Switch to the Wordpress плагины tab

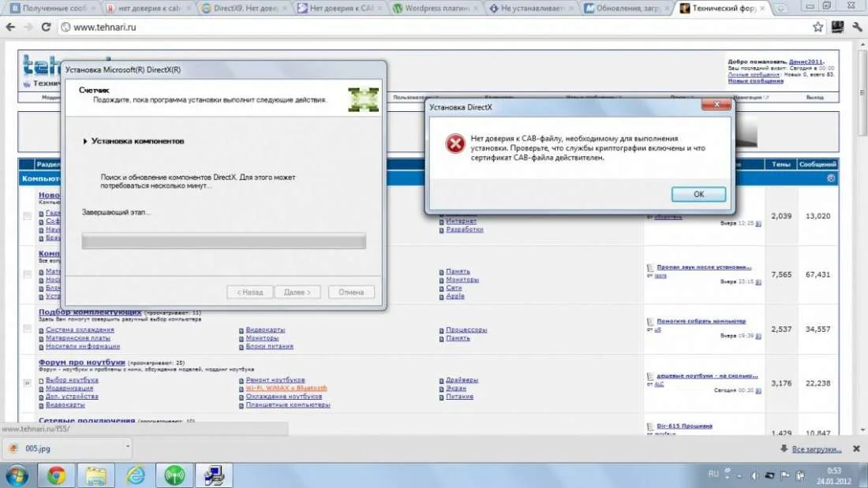(435, 9)
